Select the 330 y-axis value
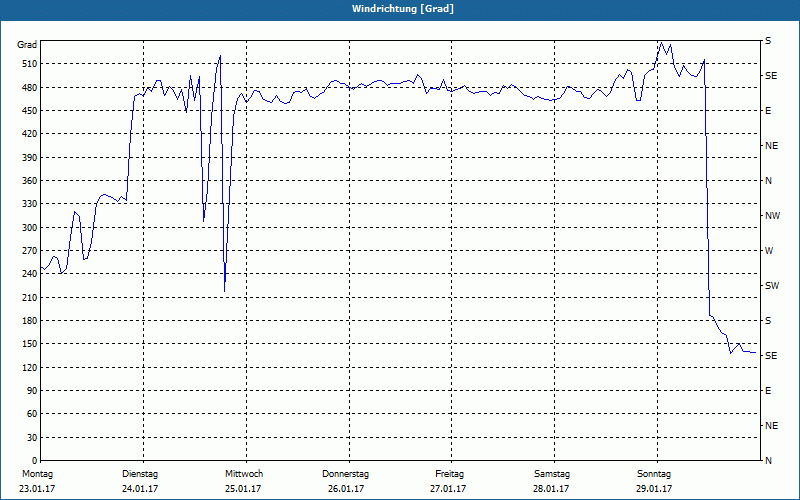 tap(30, 204)
